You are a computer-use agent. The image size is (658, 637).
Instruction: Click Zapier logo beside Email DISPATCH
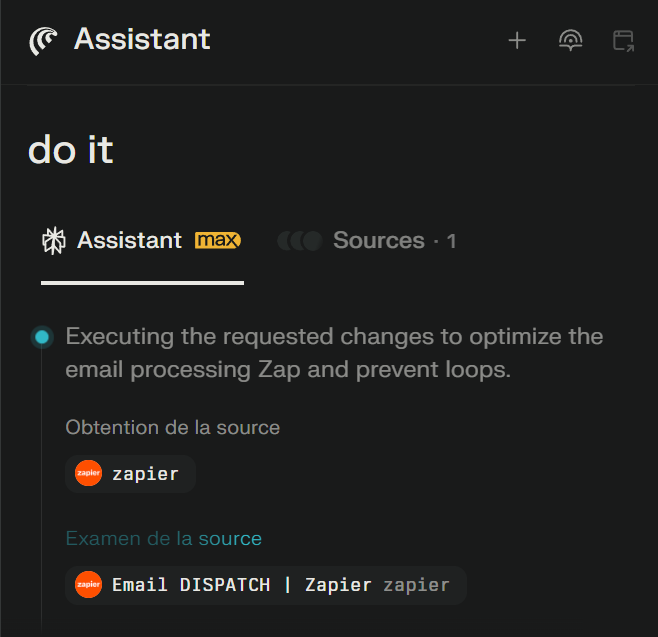tap(89, 585)
